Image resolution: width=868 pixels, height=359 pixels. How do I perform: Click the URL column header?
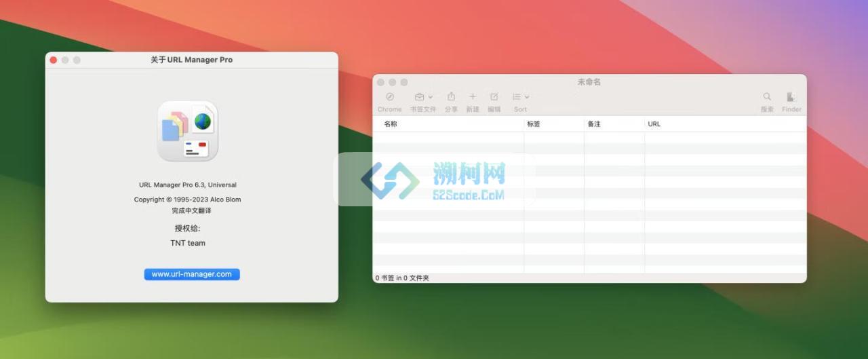tap(654, 124)
